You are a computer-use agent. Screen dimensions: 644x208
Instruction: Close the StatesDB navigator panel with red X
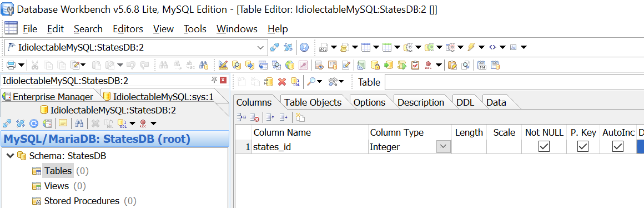click(x=223, y=80)
